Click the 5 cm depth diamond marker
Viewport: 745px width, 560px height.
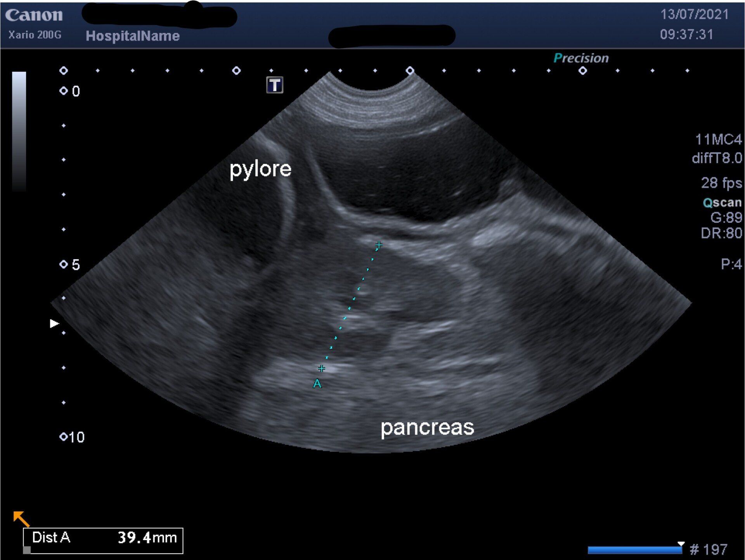[63, 264]
